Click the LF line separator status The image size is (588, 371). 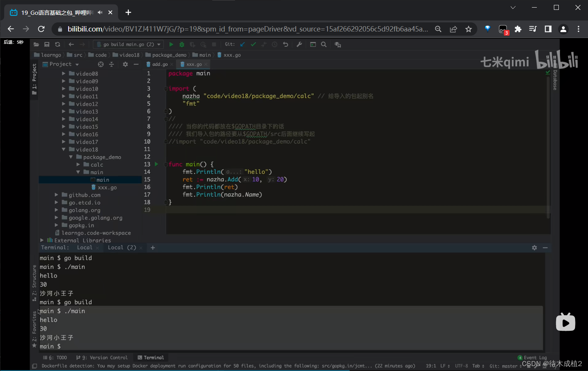click(x=445, y=366)
